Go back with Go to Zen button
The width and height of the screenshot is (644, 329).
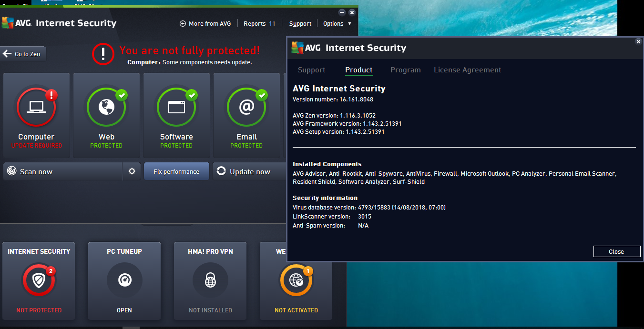pos(23,54)
